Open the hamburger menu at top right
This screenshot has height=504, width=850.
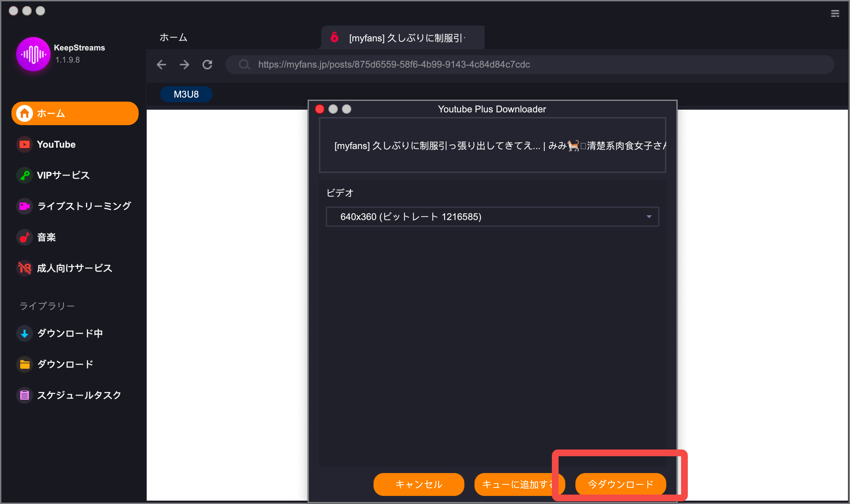835,13
